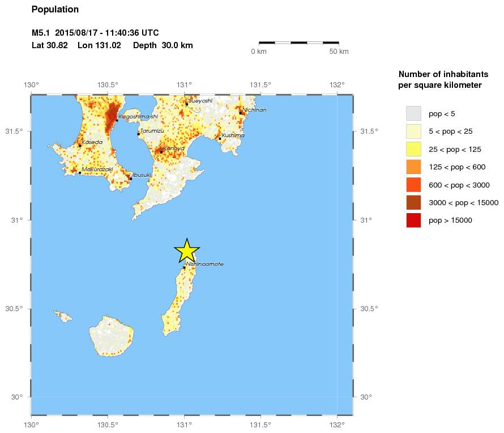Viewport: 504px width, 433px height.
Task: Click the Nishinoomote city marker
Action: point(184,268)
